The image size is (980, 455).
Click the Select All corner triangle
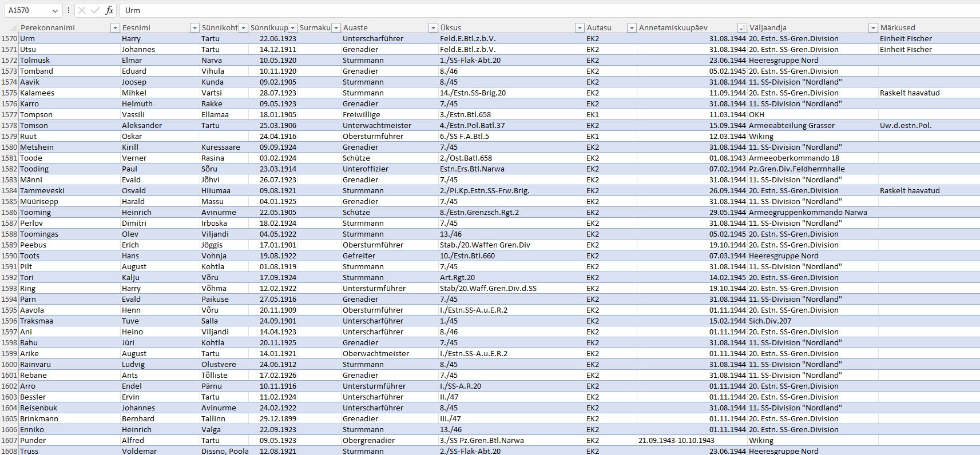coord(10,27)
